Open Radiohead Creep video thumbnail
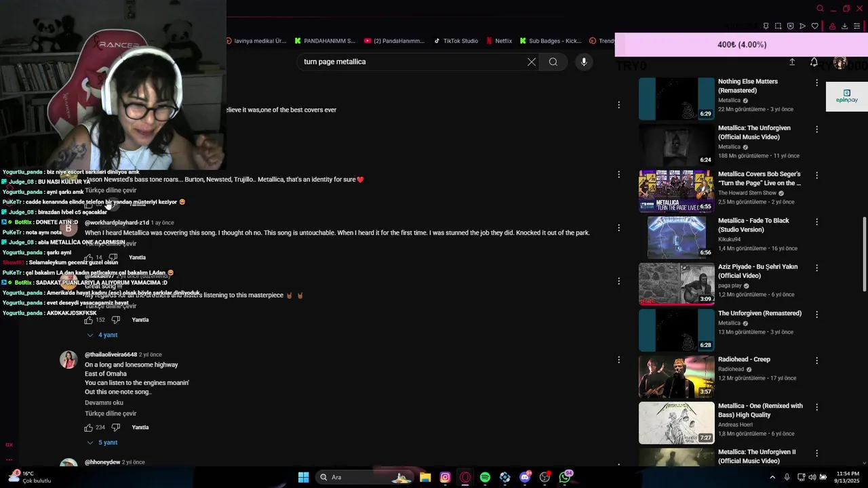The image size is (868, 488). [x=677, y=377]
